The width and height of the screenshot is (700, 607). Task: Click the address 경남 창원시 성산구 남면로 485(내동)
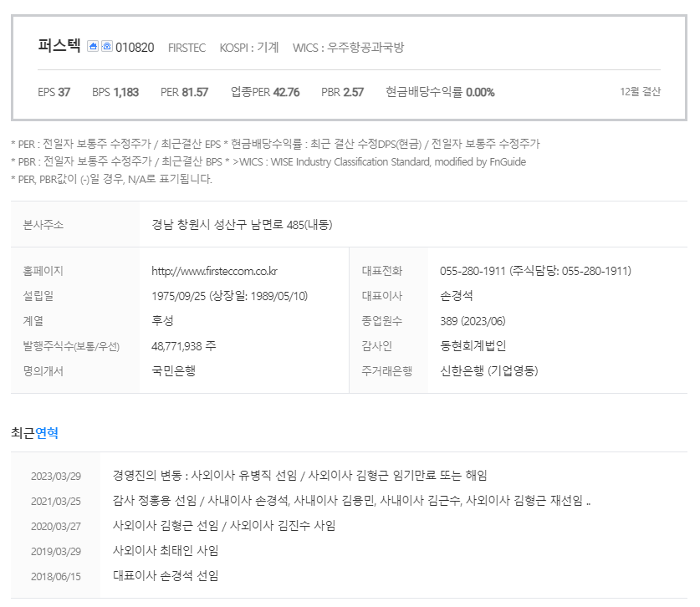[242, 225]
